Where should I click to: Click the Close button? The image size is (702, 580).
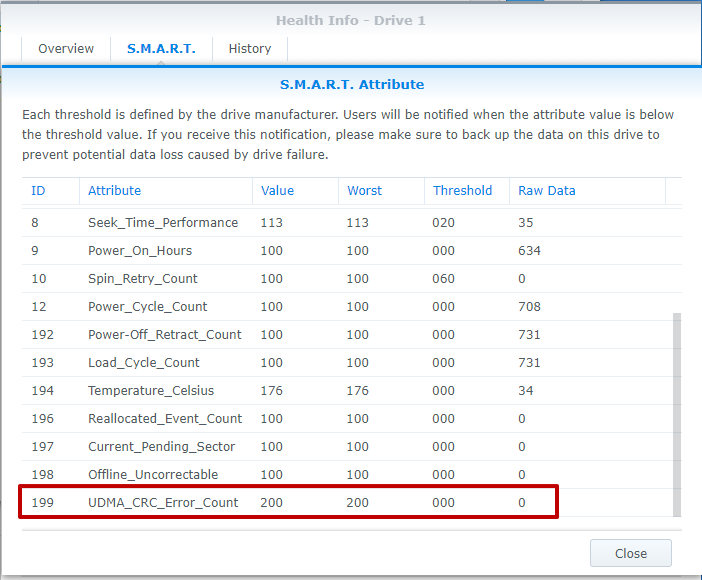coord(630,553)
